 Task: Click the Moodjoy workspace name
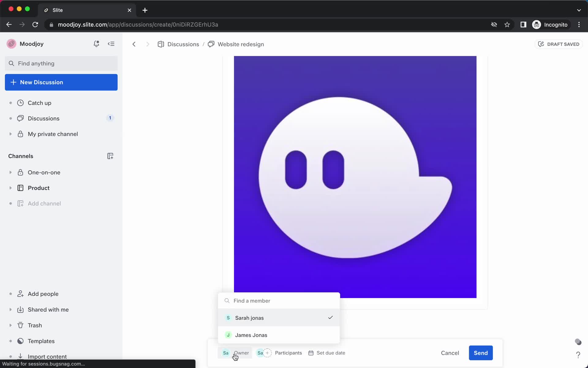click(32, 44)
